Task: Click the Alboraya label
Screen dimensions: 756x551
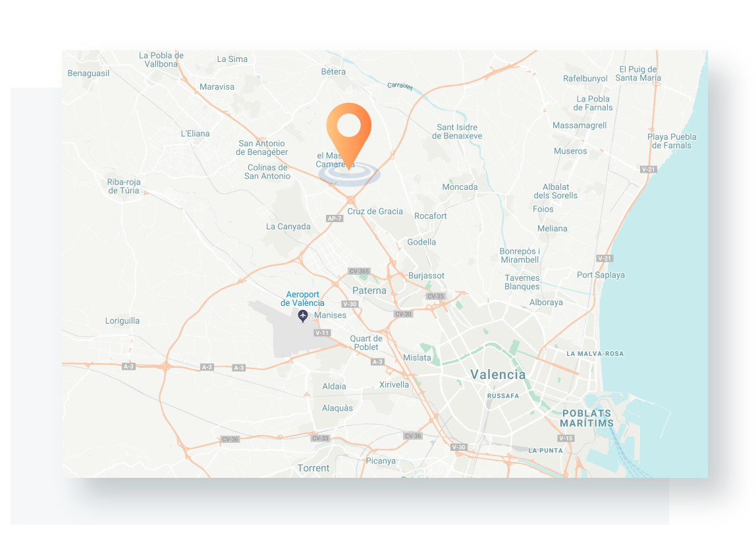Action: (547, 303)
